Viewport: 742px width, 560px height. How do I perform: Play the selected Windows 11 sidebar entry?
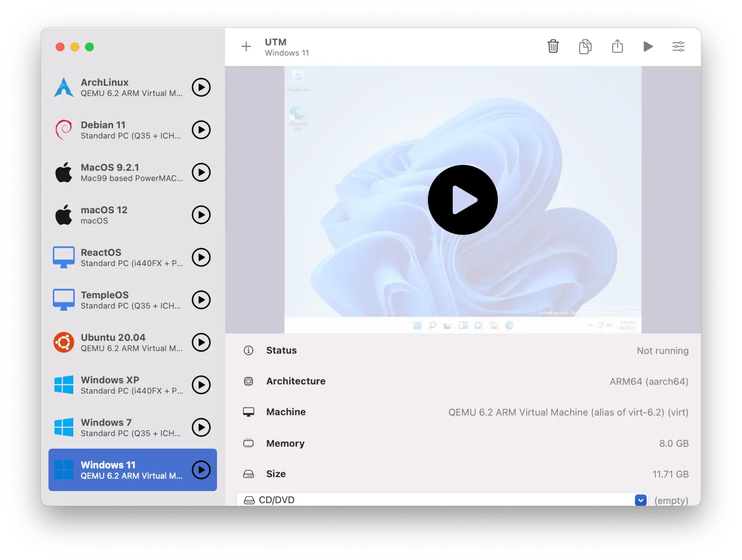tap(201, 470)
